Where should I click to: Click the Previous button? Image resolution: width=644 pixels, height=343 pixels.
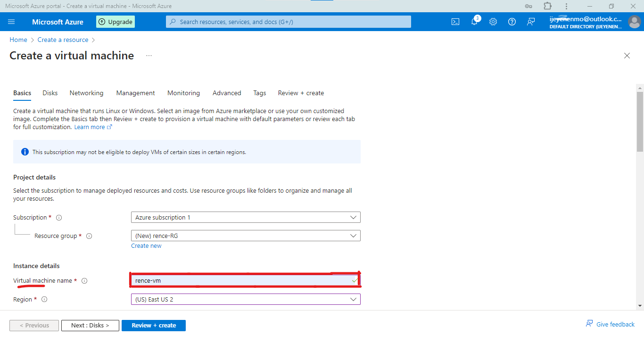click(34, 326)
